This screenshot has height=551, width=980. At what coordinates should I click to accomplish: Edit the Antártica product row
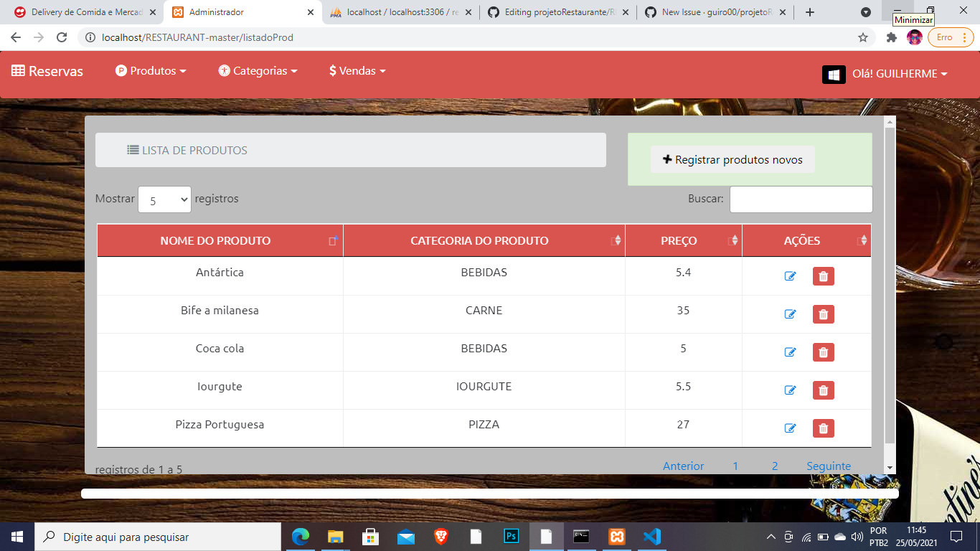[790, 276]
